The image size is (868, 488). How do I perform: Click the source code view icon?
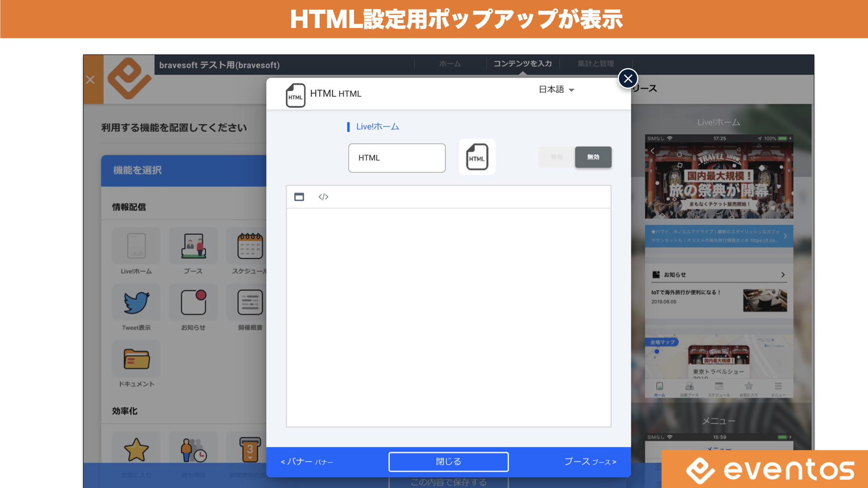coord(323,197)
